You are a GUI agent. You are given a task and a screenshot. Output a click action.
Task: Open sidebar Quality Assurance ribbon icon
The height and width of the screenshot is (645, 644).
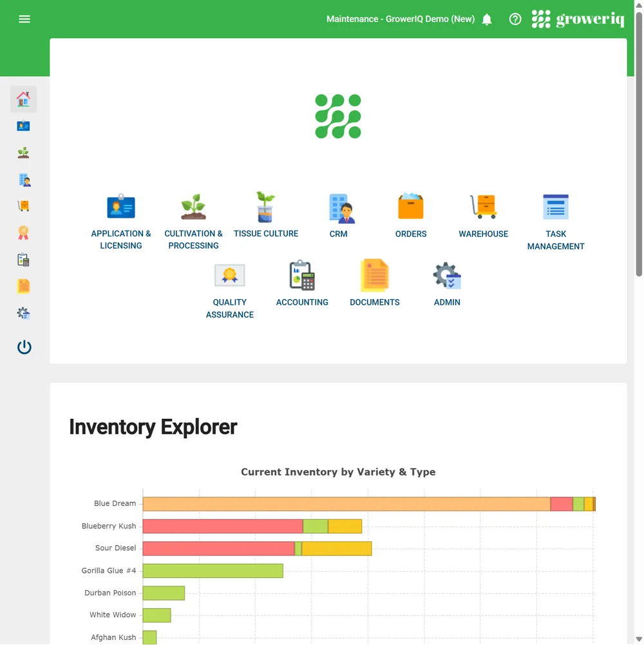click(23, 233)
